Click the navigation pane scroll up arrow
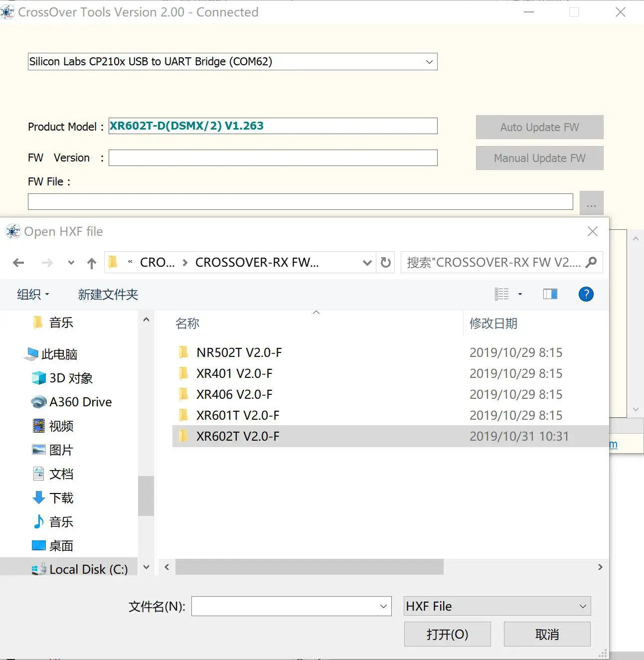The image size is (644, 660). tap(146, 320)
